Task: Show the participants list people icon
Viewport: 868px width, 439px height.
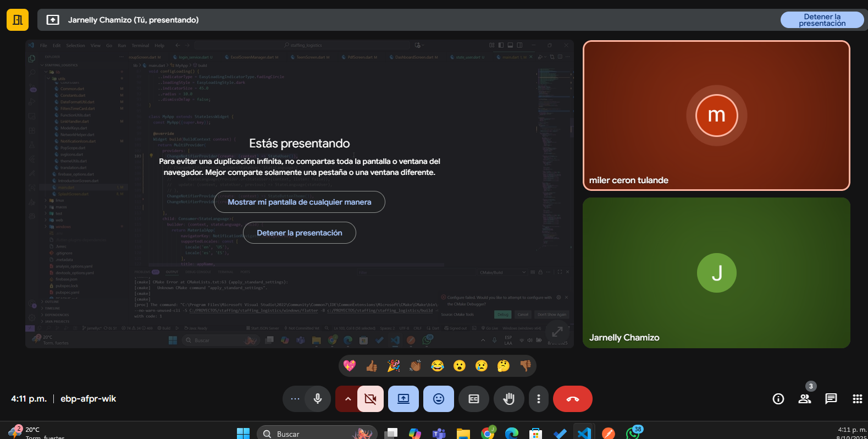Action: (x=804, y=399)
